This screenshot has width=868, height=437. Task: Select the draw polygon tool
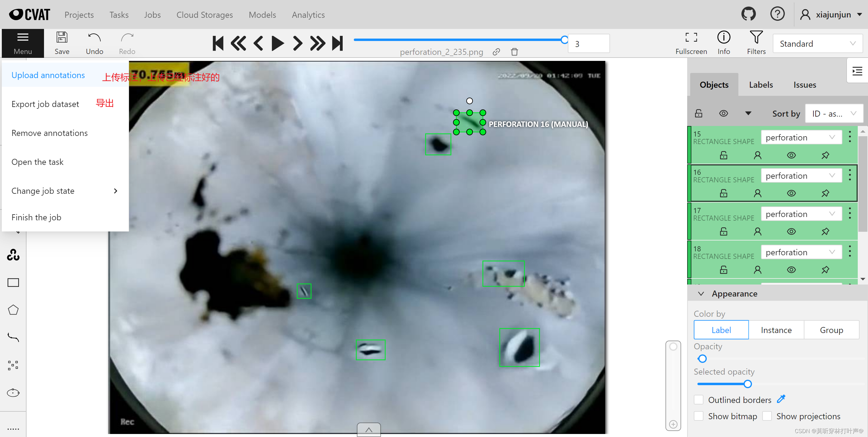(13, 310)
